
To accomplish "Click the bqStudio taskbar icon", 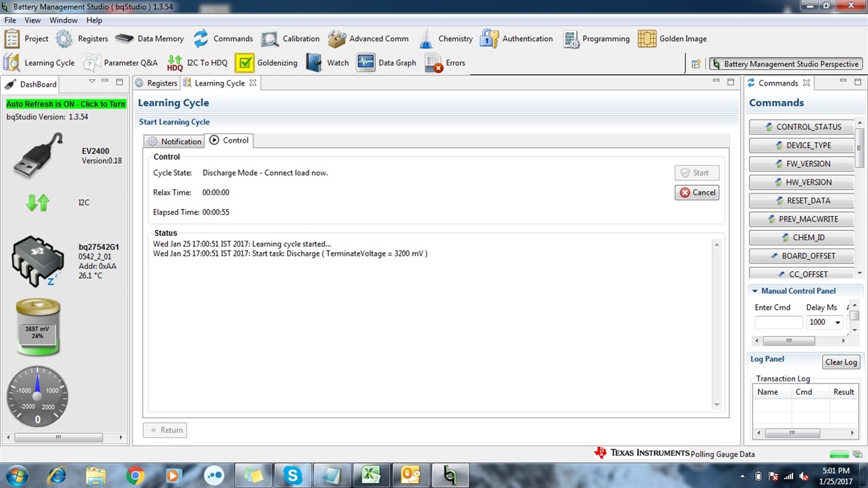I will (x=450, y=476).
